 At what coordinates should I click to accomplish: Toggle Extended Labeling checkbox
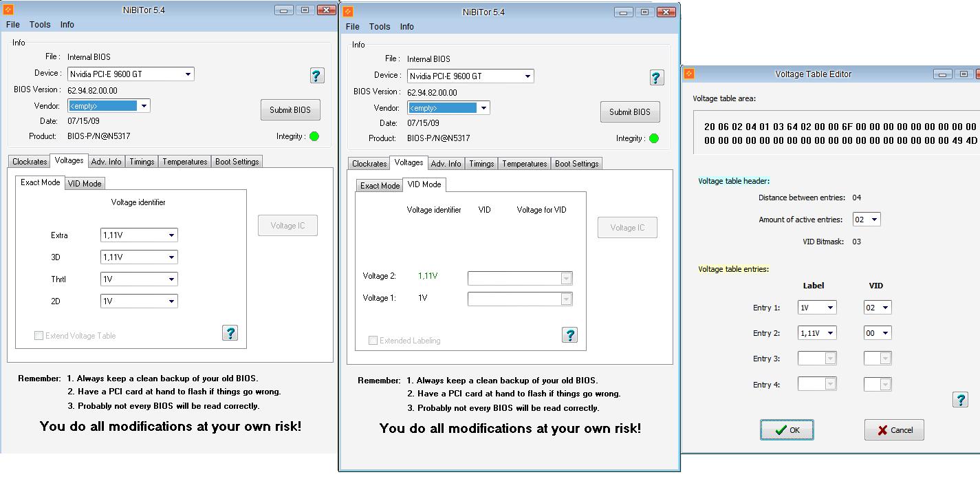pyautogui.click(x=373, y=341)
